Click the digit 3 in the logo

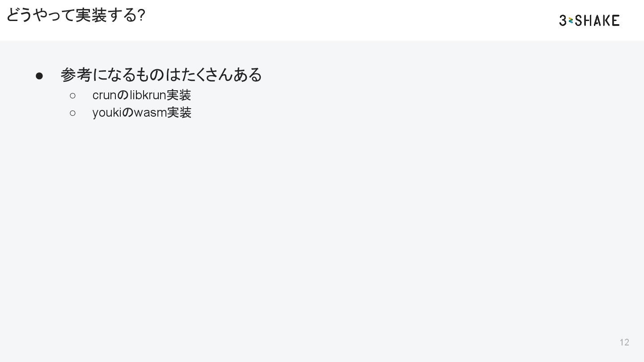pyautogui.click(x=563, y=20)
